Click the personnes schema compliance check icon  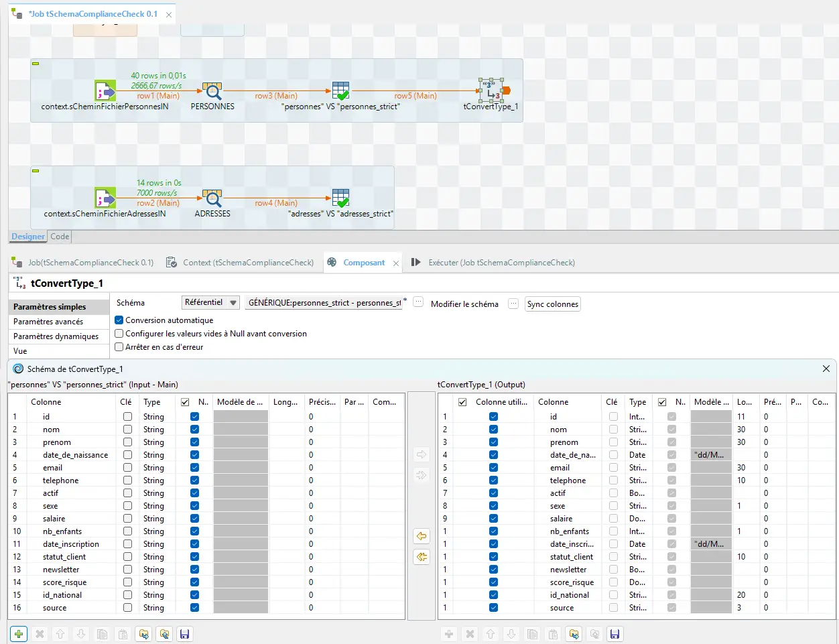click(x=340, y=91)
